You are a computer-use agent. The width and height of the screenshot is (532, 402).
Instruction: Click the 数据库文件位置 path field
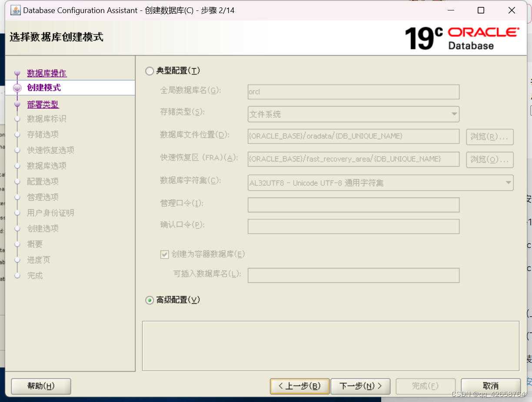(x=353, y=136)
